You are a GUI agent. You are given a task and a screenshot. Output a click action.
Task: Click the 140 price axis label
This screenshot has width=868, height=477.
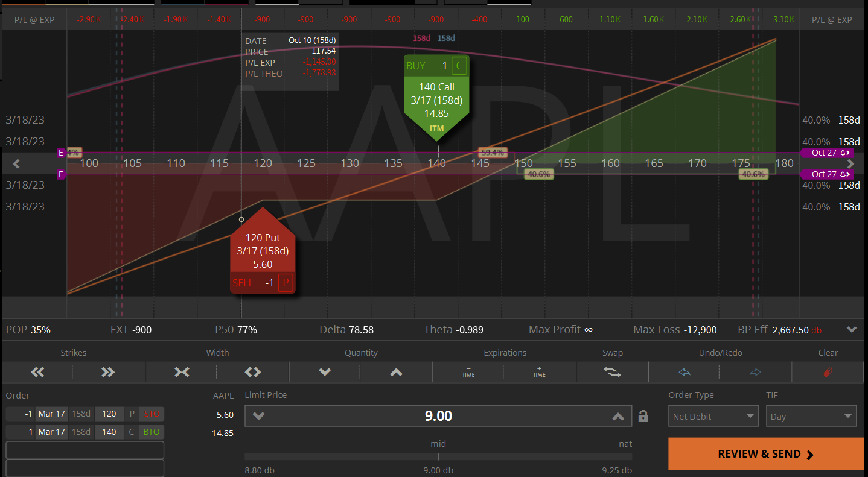click(436, 163)
